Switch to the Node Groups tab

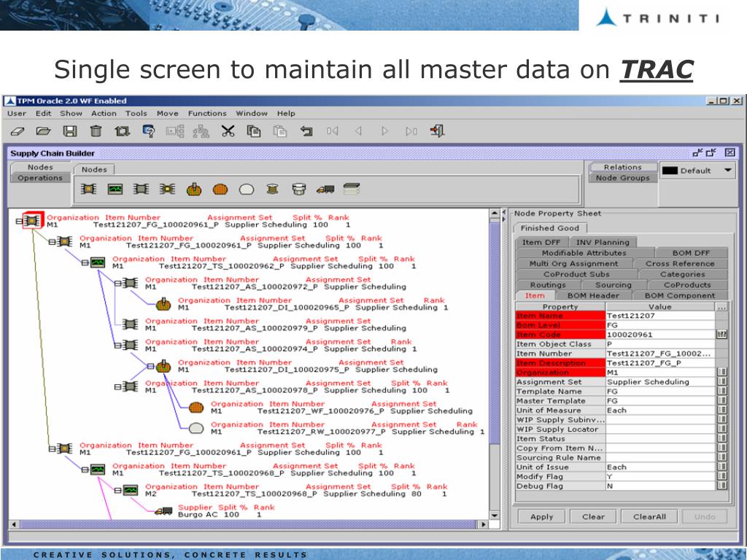pyautogui.click(x=623, y=178)
